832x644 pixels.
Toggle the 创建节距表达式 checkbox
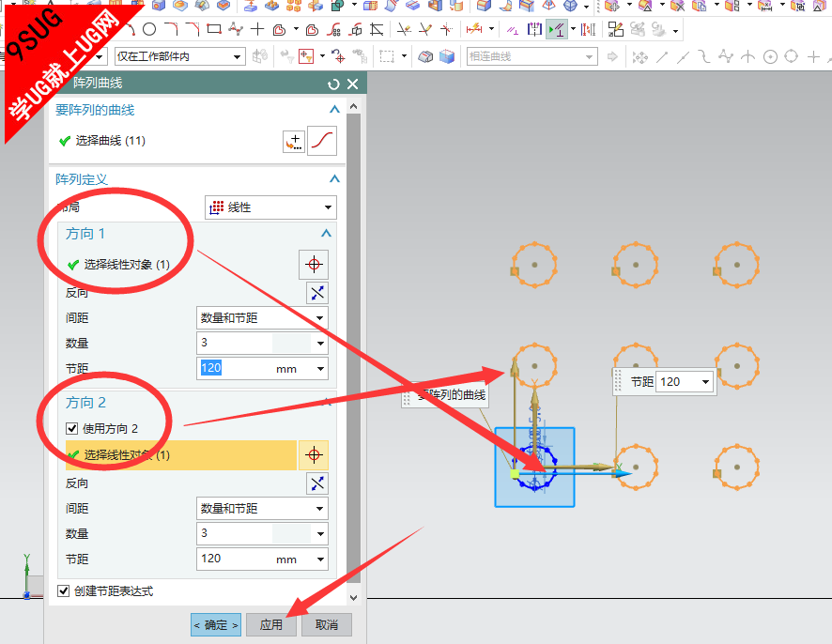(63, 590)
